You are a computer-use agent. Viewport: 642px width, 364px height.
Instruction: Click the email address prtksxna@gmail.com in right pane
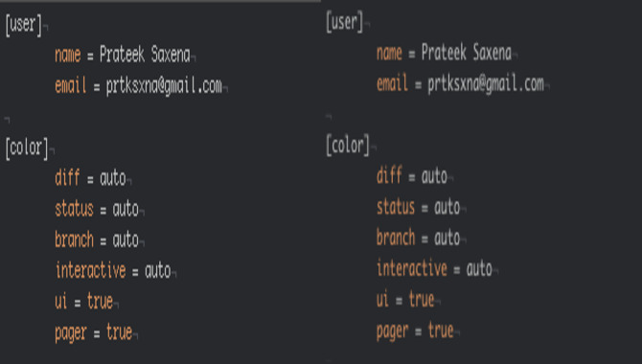pos(486,84)
